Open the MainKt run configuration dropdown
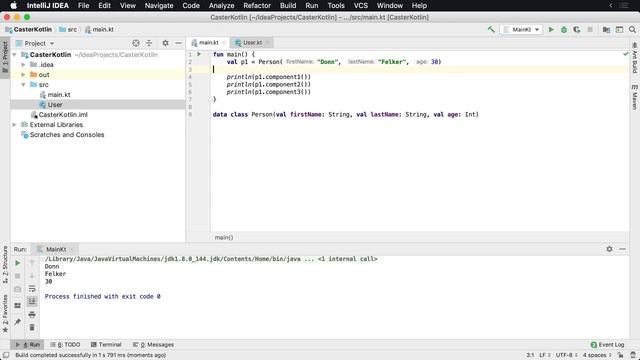The height and width of the screenshot is (360, 640). pyautogui.click(x=521, y=29)
